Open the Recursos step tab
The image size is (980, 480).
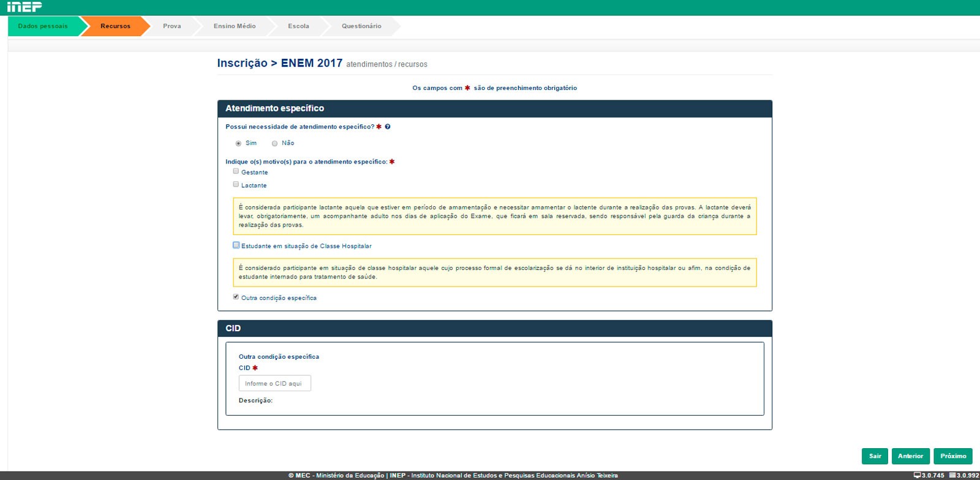[116, 26]
